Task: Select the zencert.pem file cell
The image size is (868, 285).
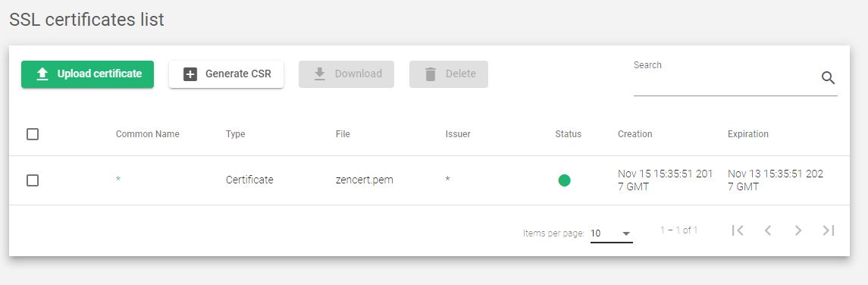Action: (x=364, y=180)
